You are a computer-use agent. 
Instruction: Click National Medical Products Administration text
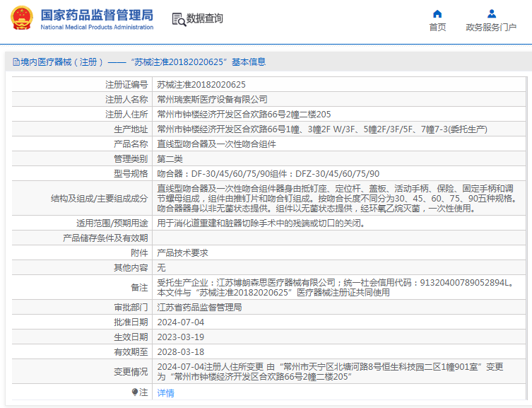tap(97, 27)
